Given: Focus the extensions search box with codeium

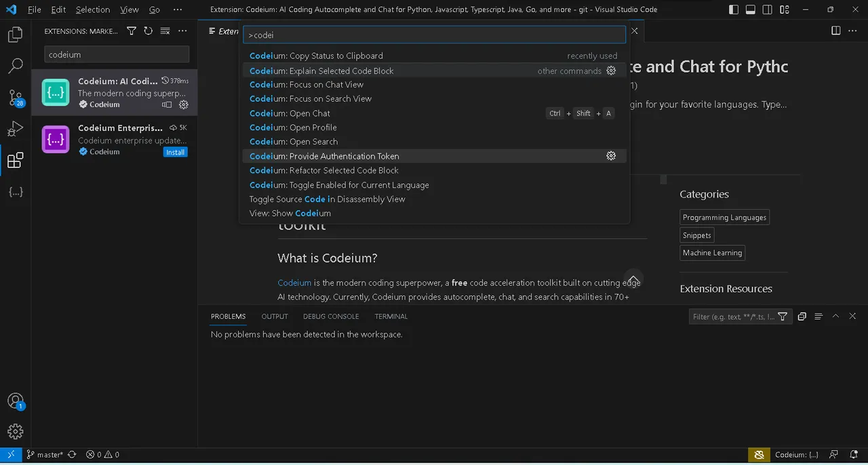Looking at the screenshot, I should coord(117,54).
